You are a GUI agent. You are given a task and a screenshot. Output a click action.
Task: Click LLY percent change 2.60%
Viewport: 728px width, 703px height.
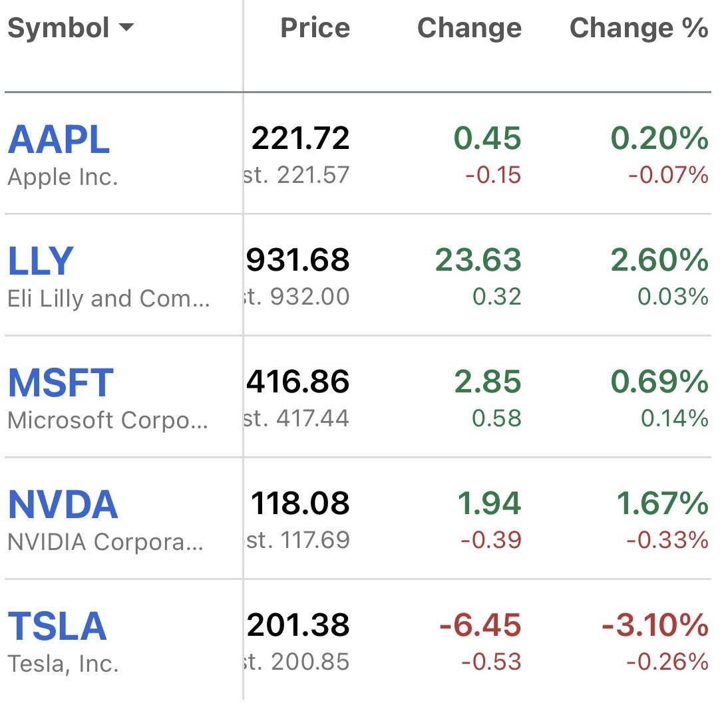(659, 260)
